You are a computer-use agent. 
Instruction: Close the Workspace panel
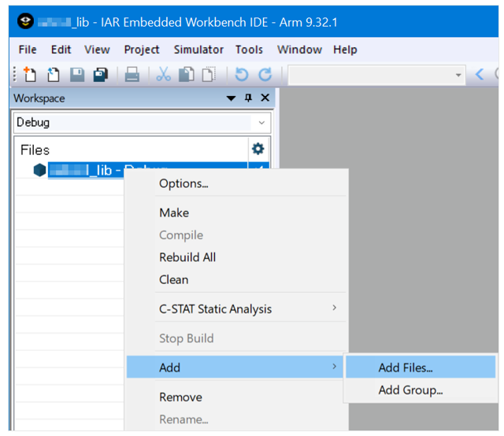(x=265, y=98)
